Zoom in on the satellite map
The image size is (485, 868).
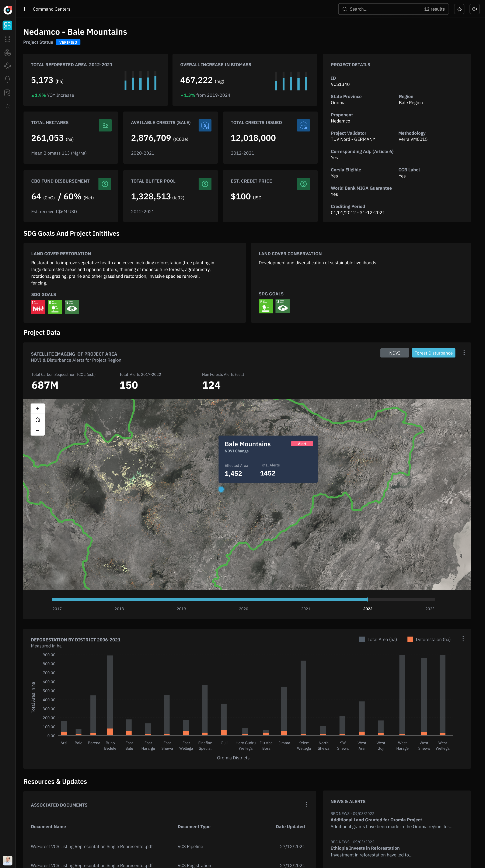click(x=38, y=409)
